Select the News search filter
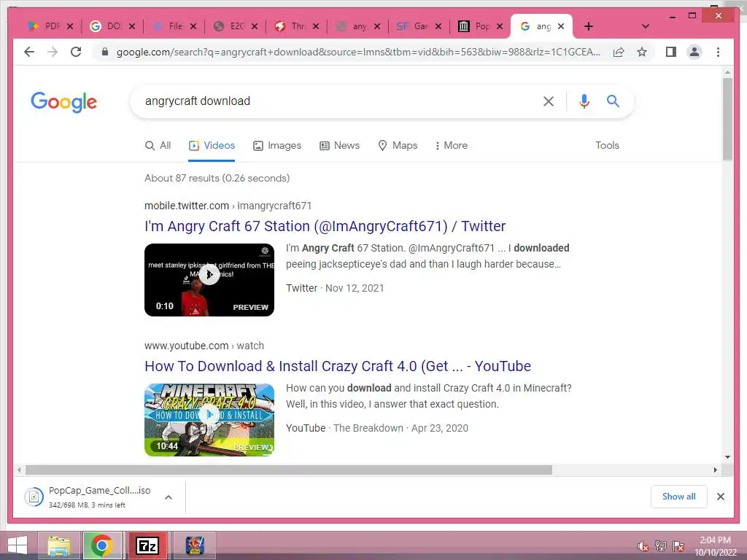Image resolution: width=747 pixels, height=560 pixels. click(x=339, y=145)
